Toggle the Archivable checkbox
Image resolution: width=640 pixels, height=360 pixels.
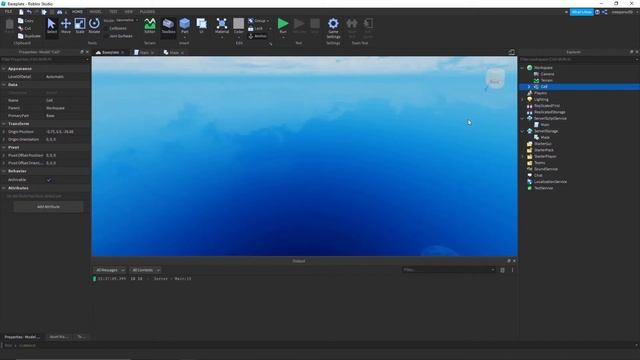[x=49, y=180]
